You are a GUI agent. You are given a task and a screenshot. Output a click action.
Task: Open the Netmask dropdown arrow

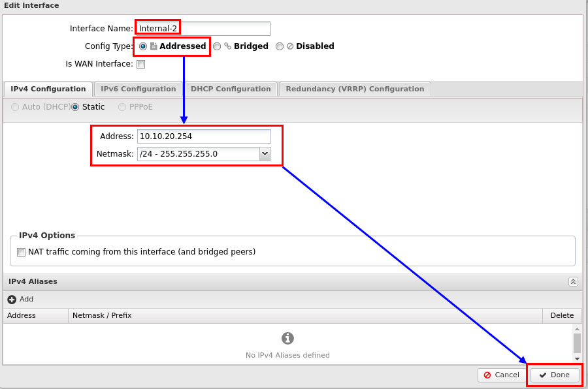(265, 154)
